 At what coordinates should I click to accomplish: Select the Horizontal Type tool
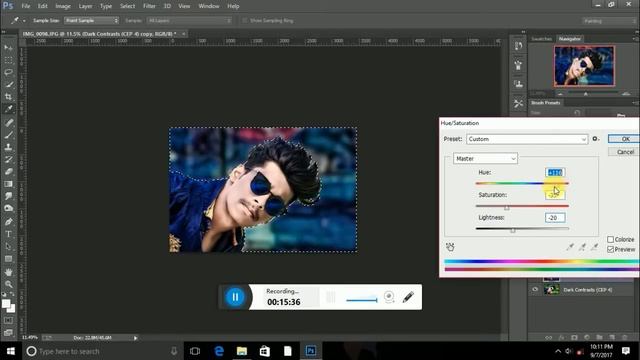tap(8, 234)
